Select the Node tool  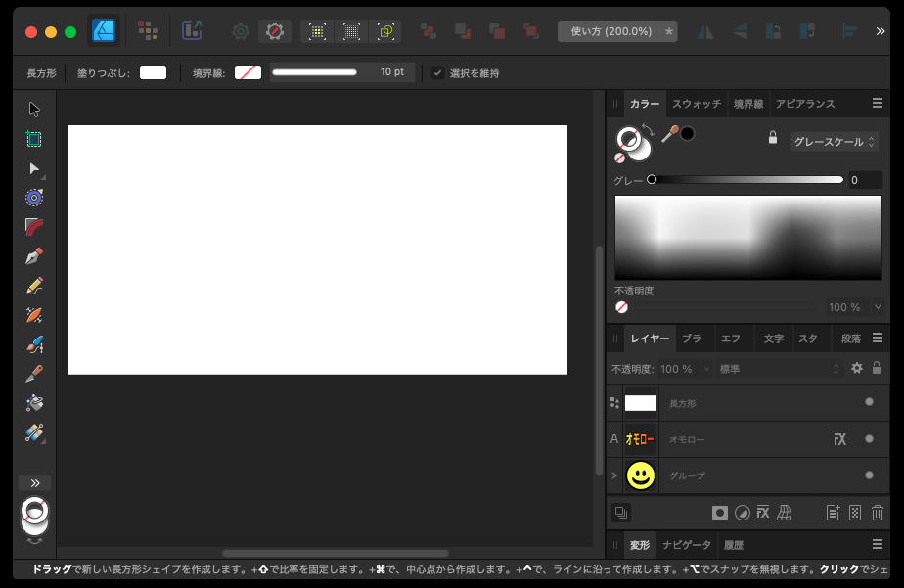click(33, 168)
